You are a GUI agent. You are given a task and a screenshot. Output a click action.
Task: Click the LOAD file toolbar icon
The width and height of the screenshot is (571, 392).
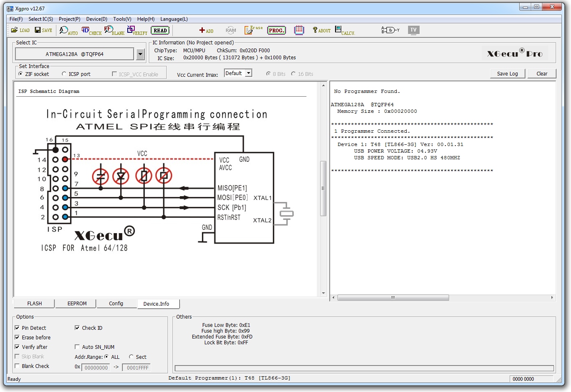pos(20,30)
